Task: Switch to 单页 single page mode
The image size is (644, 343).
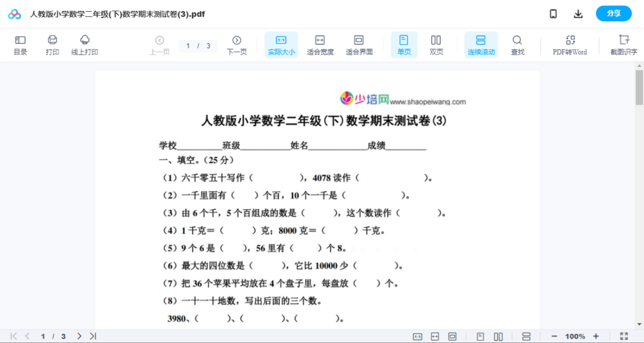Action: (x=404, y=45)
